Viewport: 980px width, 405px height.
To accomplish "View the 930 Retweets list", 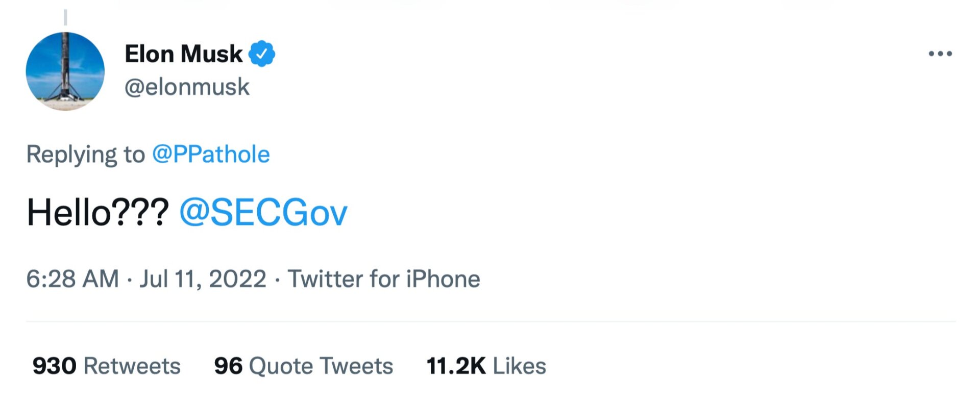I will point(107,365).
